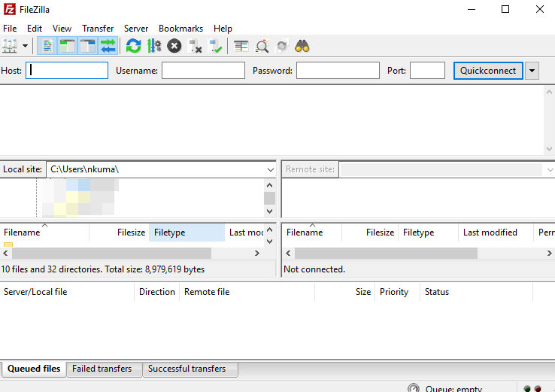Sort local list by Filesize column
Image resolution: width=555 pixels, height=392 pixels.
pos(119,232)
